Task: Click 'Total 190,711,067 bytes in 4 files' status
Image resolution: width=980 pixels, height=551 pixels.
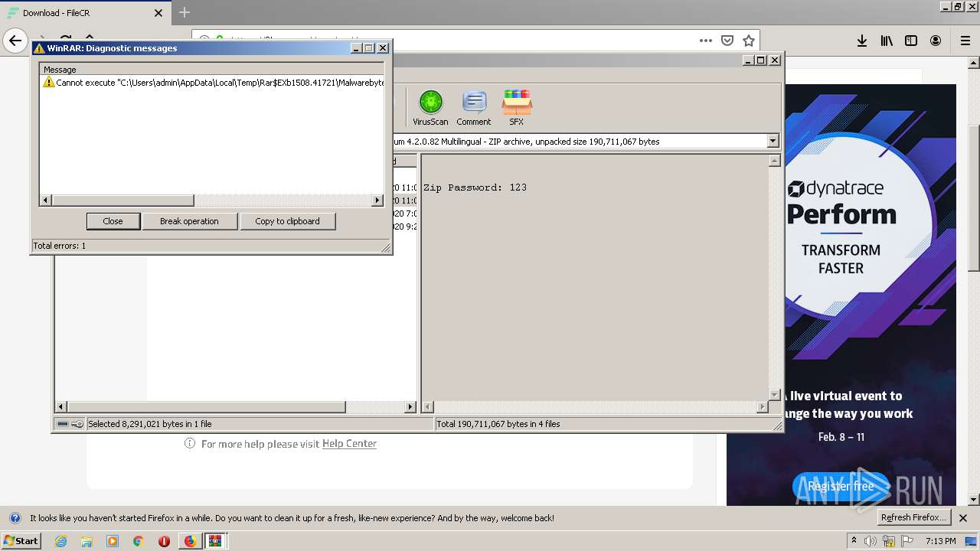Action: (x=498, y=424)
